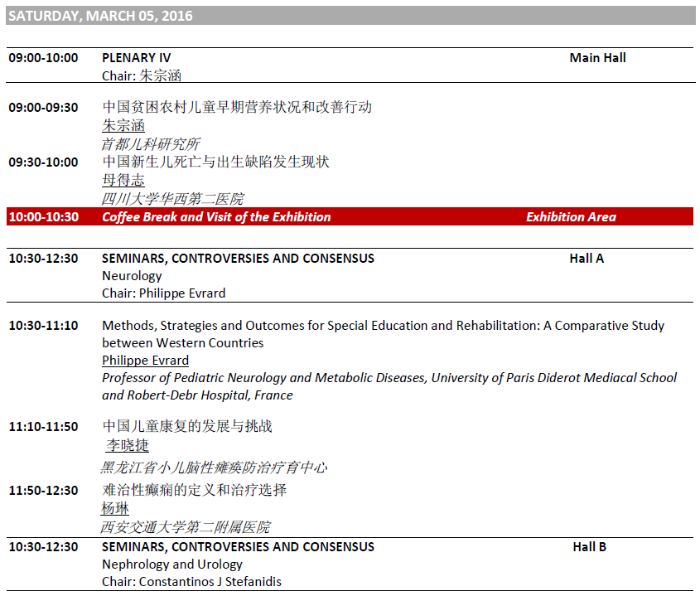The height and width of the screenshot is (596, 700).
Task: Click affiliation '西安交通大学第二附属医院'
Action: coord(186,527)
